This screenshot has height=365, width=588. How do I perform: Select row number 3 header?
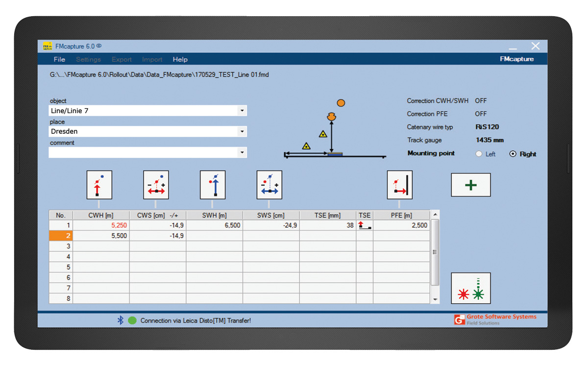tap(61, 246)
